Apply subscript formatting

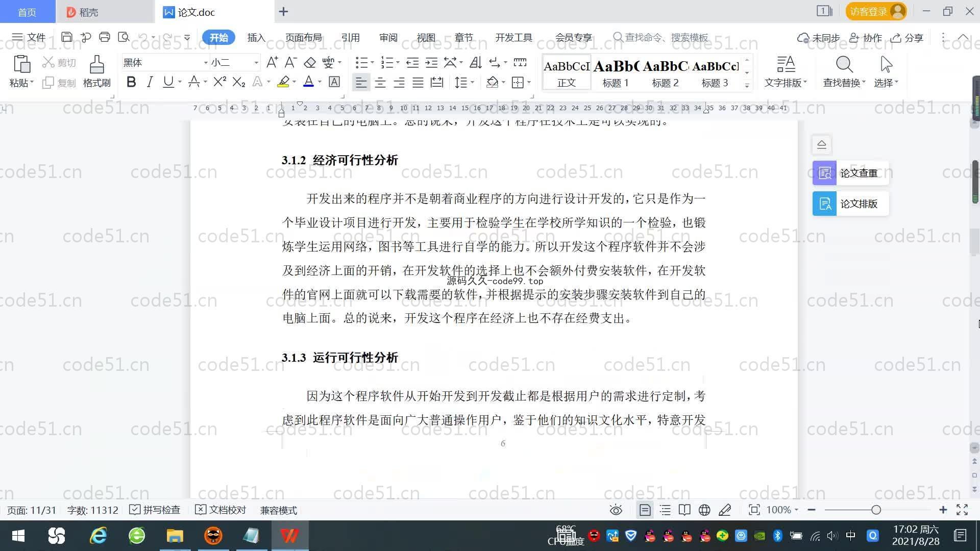[x=239, y=82]
